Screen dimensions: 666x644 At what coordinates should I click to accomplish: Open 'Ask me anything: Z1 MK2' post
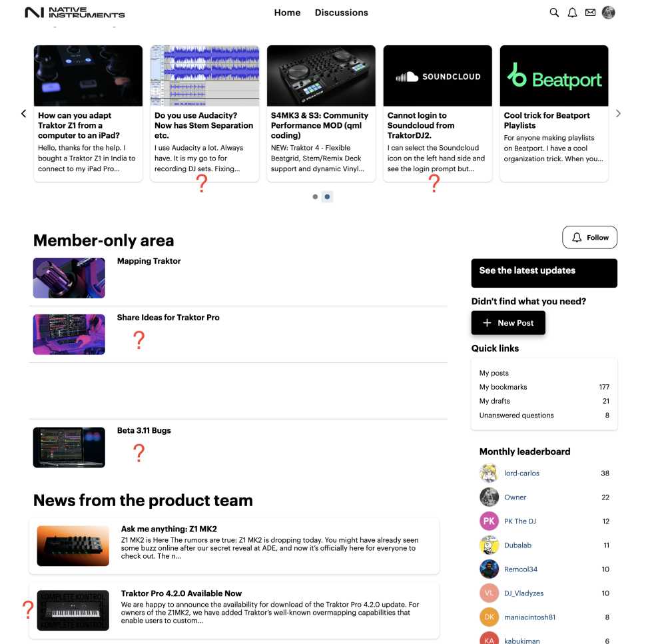point(169,529)
